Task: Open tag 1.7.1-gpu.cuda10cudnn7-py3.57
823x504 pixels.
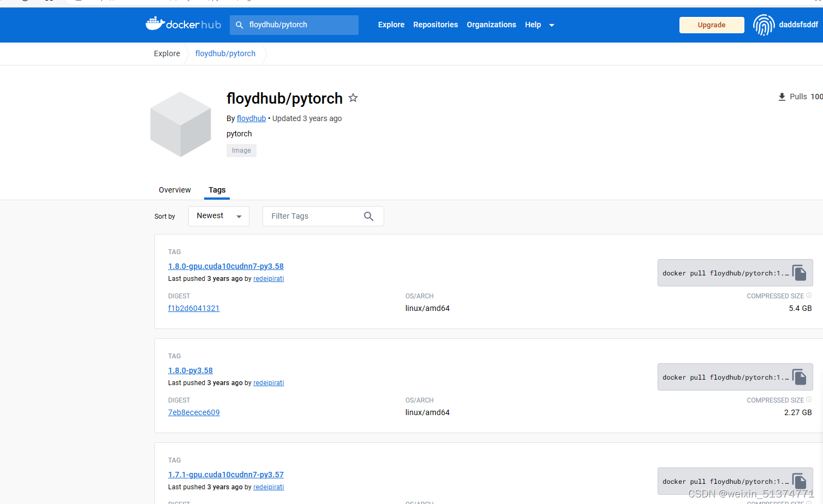Action: pos(226,475)
